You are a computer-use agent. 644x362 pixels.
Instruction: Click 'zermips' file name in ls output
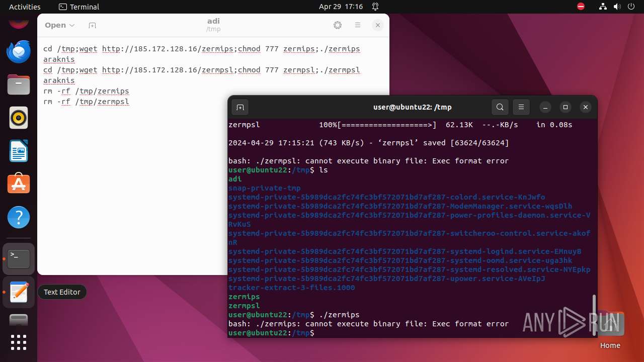244,297
